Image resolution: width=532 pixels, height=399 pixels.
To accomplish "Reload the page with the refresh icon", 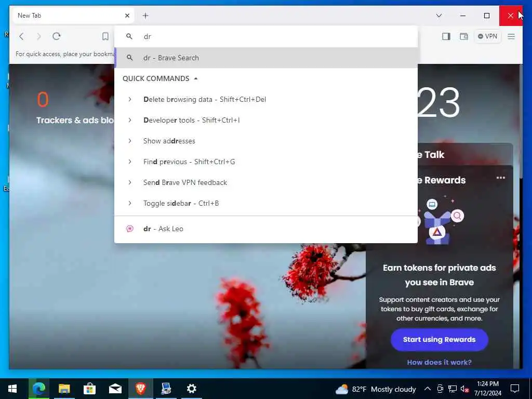I will coord(56,36).
